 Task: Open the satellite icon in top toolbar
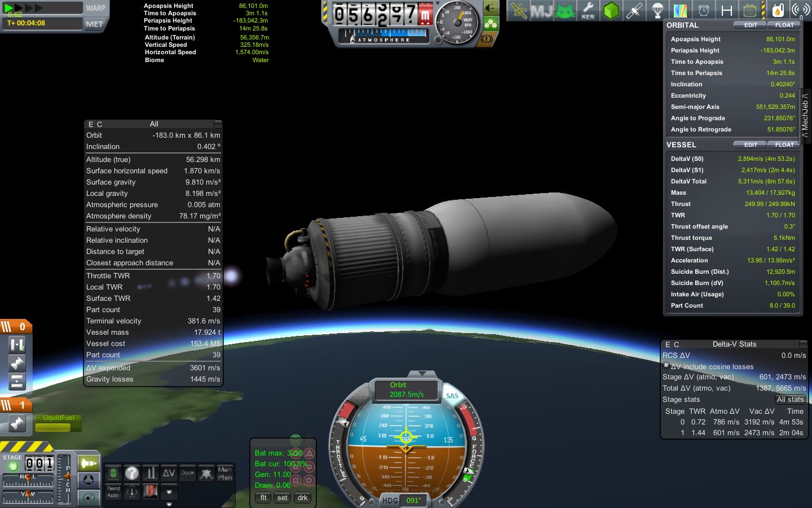tap(634, 10)
